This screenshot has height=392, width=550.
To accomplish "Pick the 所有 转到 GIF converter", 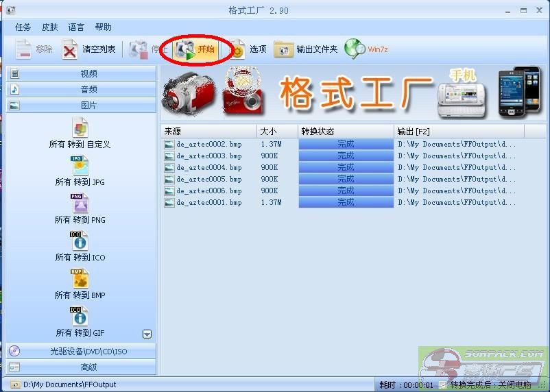I will click(80, 322).
